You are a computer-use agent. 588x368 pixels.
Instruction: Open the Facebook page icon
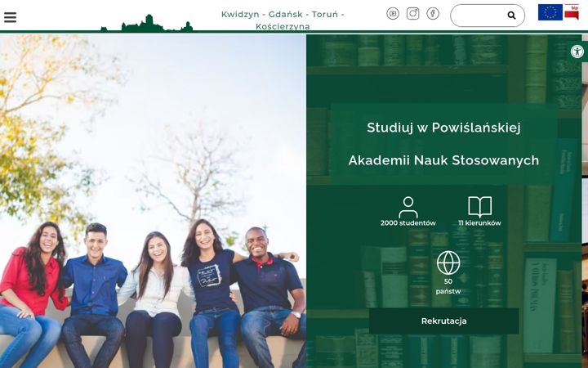[433, 14]
